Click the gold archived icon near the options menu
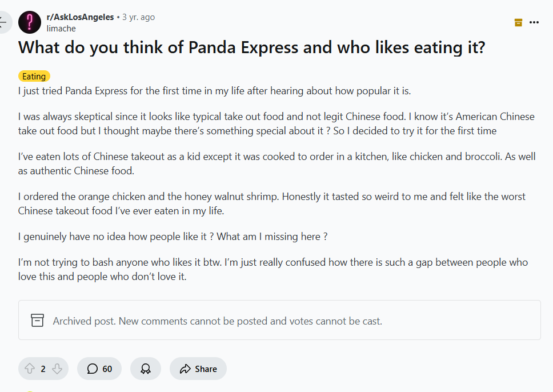Viewport: 553px width, 392px height. 518,22
